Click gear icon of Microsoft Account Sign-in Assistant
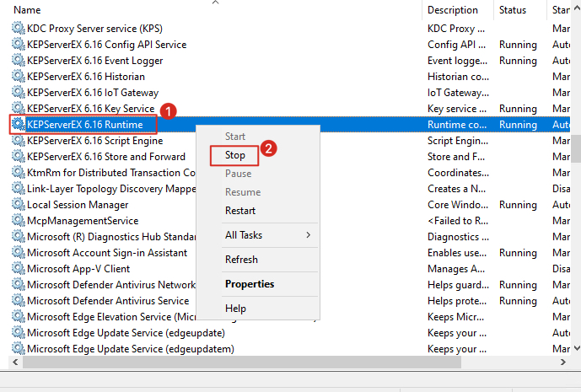Viewport: 581px width, 392px height. coord(19,252)
